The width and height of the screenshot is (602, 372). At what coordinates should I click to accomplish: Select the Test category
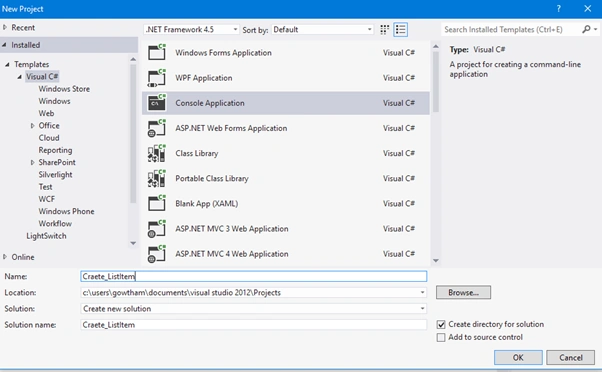[x=45, y=187]
